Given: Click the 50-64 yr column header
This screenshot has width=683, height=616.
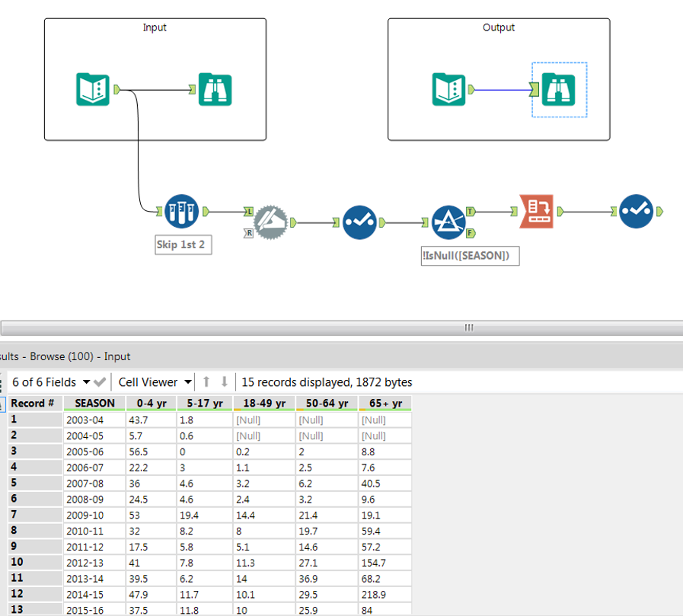Looking at the screenshot, I should pyautogui.click(x=327, y=404).
